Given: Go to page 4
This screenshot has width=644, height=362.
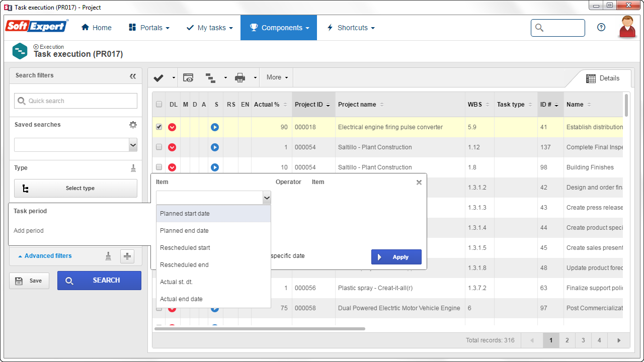Looking at the screenshot, I should pos(599,340).
